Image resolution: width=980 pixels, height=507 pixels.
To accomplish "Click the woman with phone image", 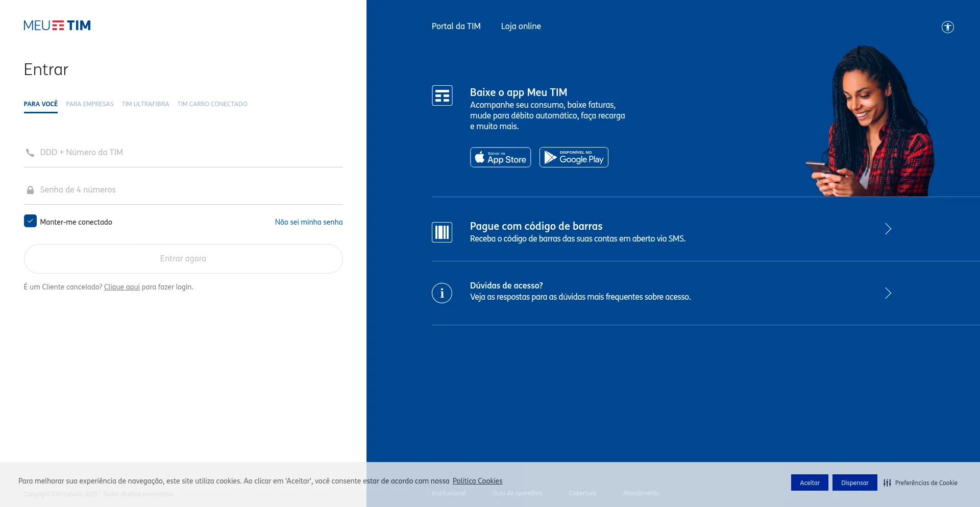I will (871, 121).
